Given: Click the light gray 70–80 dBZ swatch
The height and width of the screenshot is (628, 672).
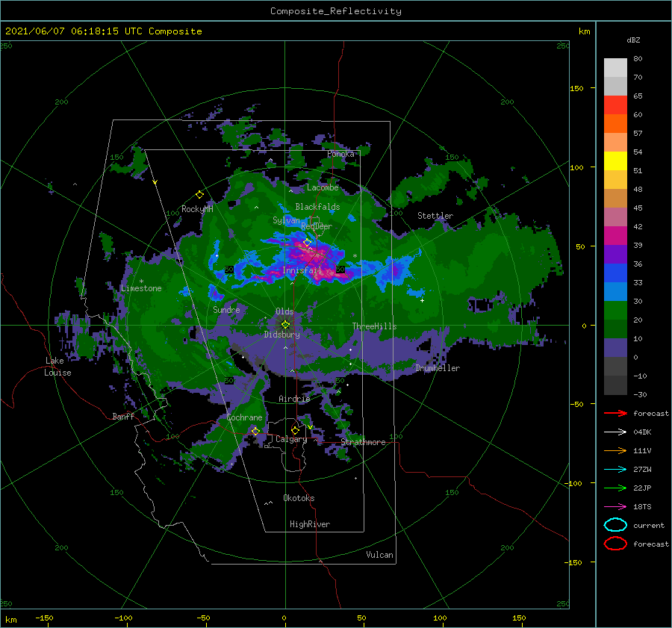Looking at the screenshot, I should point(615,68).
